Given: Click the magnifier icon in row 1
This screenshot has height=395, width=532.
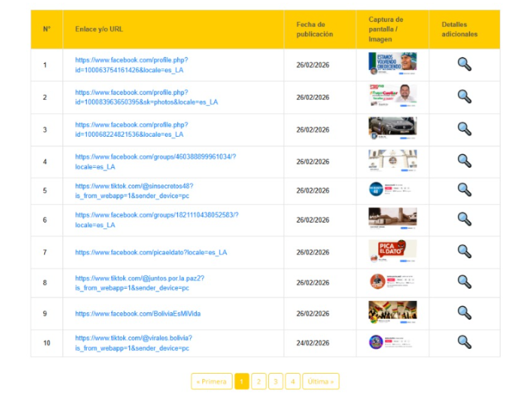Looking at the screenshot, I should [x=464, y=64].
